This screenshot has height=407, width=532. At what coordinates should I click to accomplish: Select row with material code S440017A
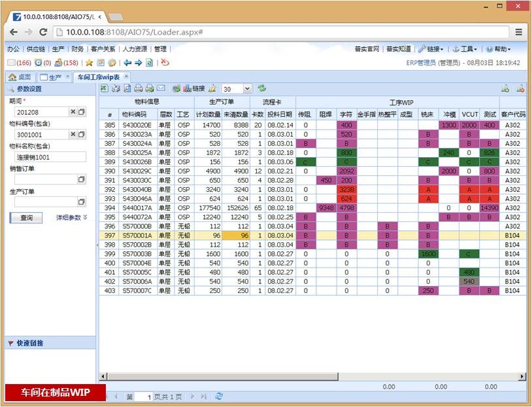tap(312, 207)
